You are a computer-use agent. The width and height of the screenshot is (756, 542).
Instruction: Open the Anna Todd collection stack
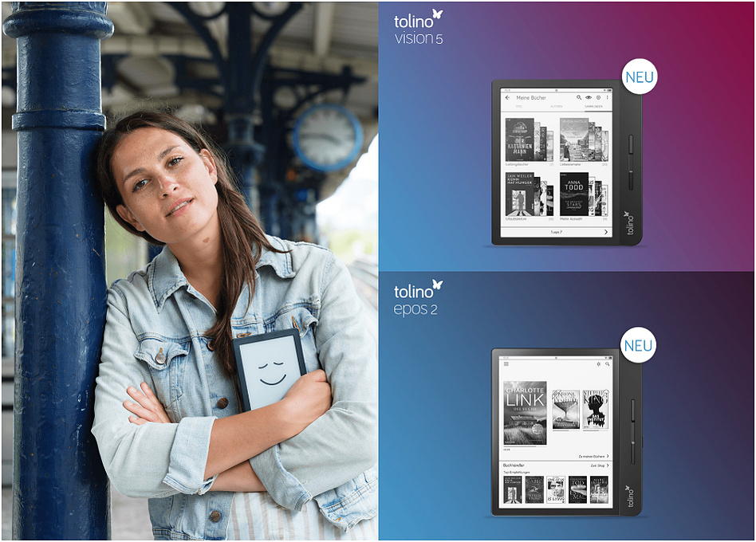tap(584, 194)
